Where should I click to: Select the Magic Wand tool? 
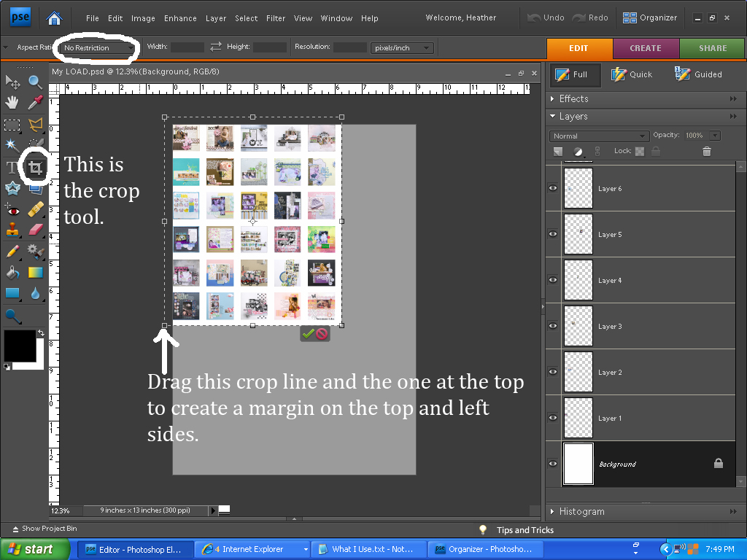pyautogui.click(x=12, y=145)
